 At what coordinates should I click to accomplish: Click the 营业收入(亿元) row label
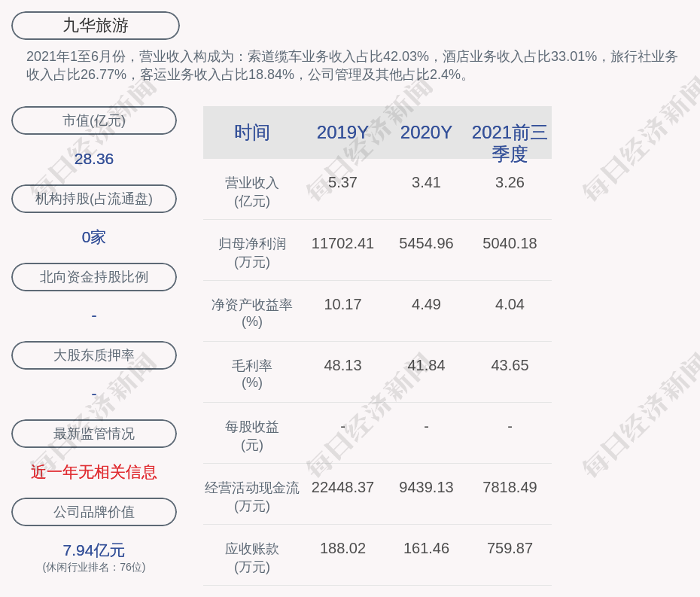click(x=252, y=191)
